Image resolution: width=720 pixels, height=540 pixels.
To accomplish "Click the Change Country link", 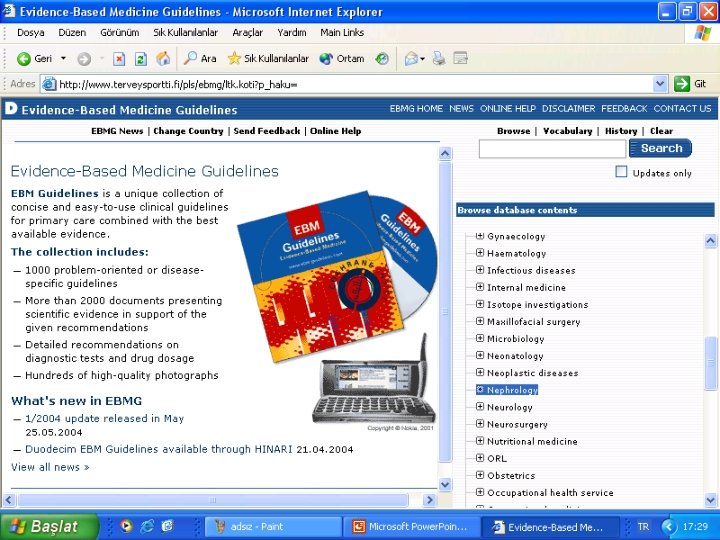I will click(x=188, y=131).
